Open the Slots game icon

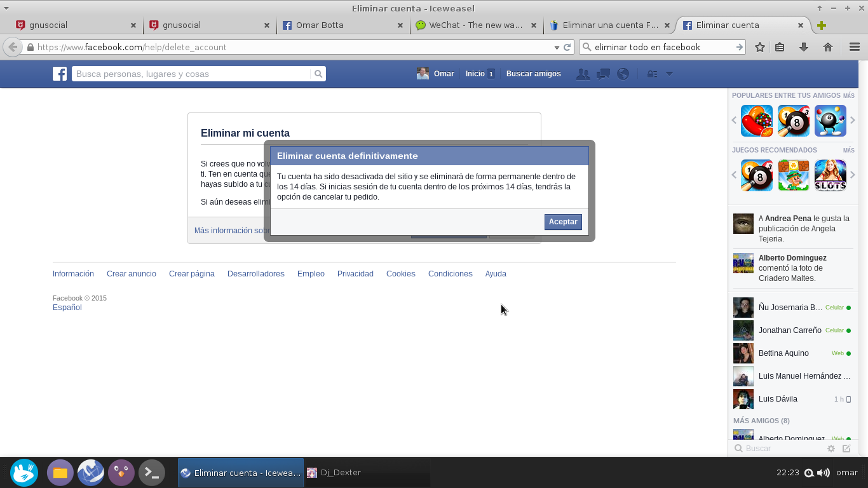click(x=831, y=175)
